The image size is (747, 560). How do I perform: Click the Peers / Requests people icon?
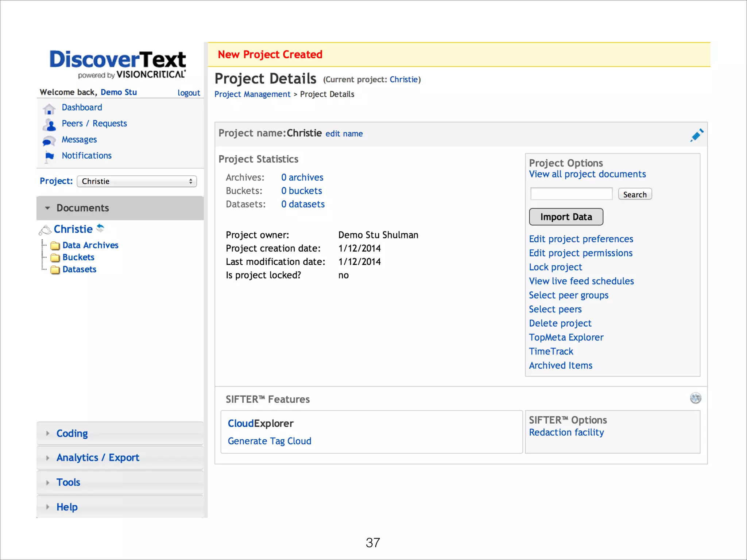(49, 125)
